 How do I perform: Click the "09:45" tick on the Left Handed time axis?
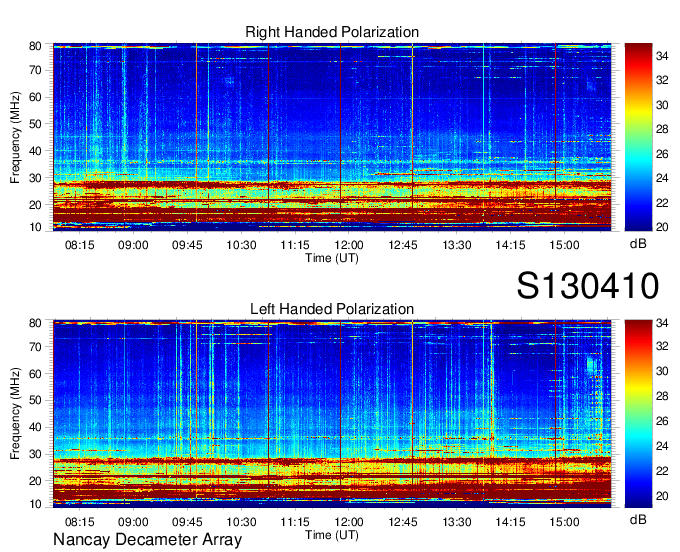click(187, 522)
